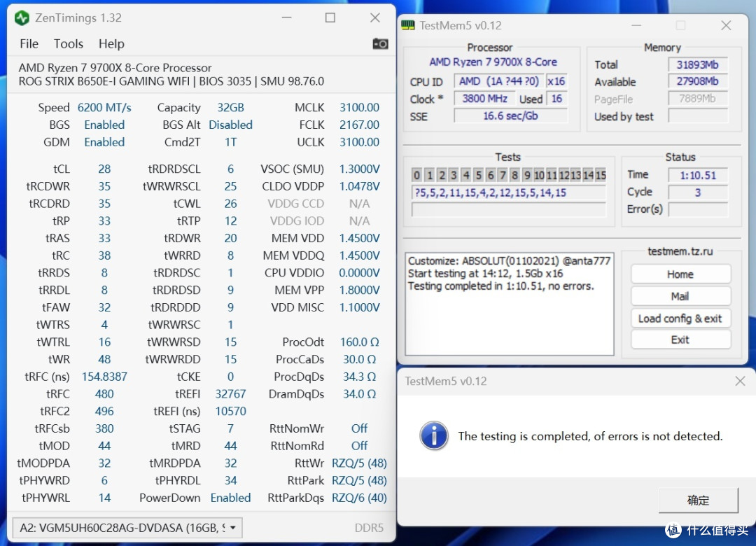Click test number 15 box
756x546 pixels.
pyautogui.click(x=601, y=175)
